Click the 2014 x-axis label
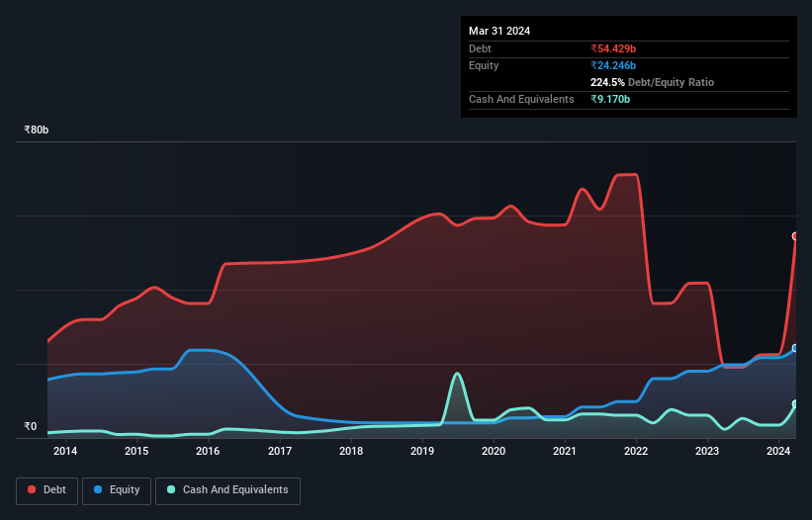Screen dimensions: 812x520 65,451
